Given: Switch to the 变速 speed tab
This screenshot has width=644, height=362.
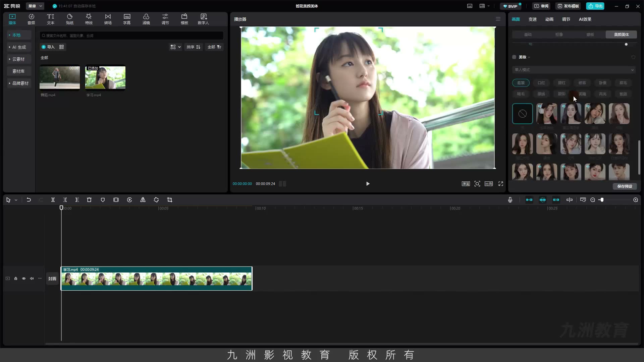Looking at the screenshot, I should tap(533, 19).
